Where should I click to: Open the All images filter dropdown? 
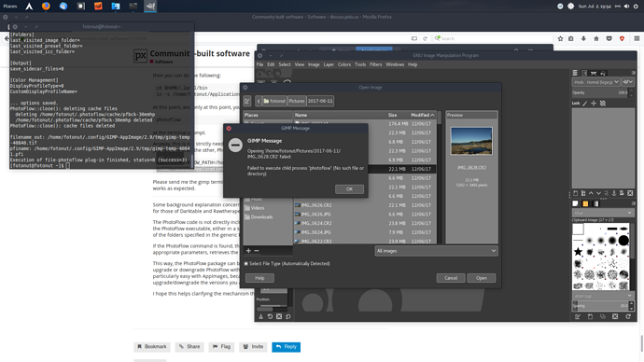click(436, 251)
